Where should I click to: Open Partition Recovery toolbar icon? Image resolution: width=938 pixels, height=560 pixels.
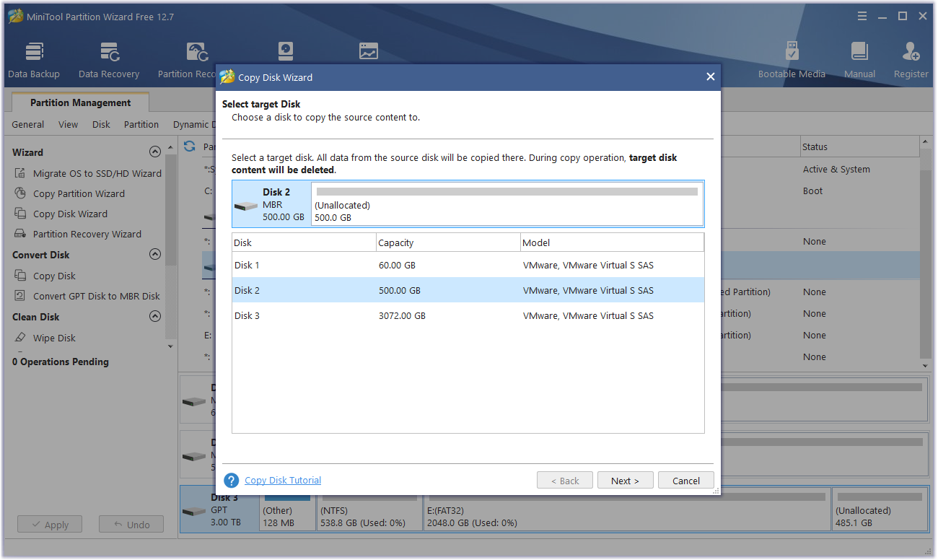196,53
